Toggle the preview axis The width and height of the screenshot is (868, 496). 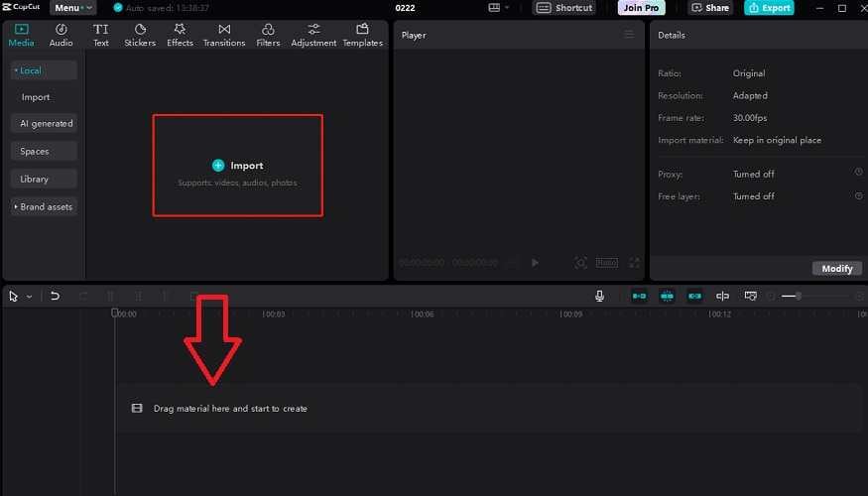click(x=722, y=297)
